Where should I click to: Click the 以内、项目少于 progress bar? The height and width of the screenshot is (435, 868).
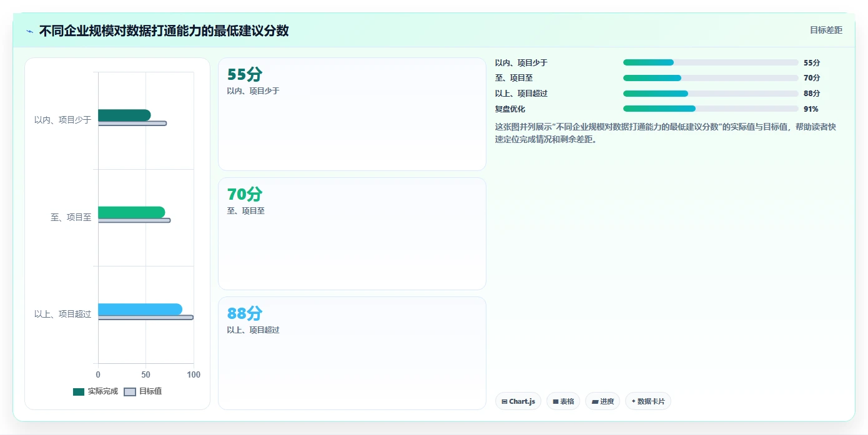[711, 62]
